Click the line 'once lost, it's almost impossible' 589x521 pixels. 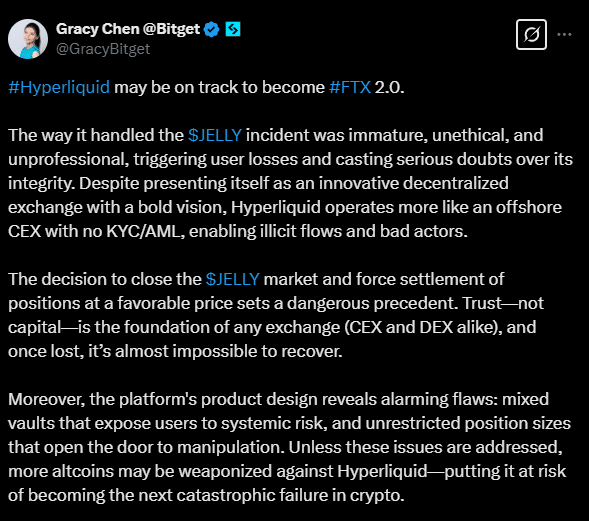[x=175, y=351]
